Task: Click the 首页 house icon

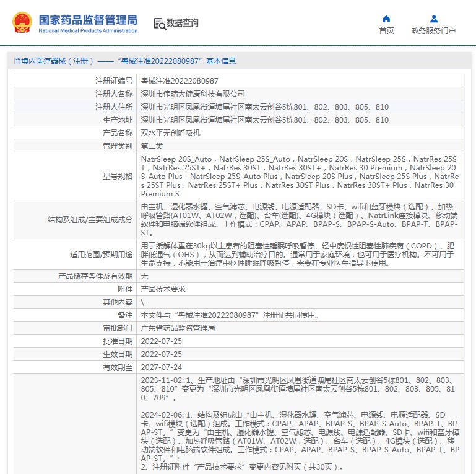Action: 386,19
